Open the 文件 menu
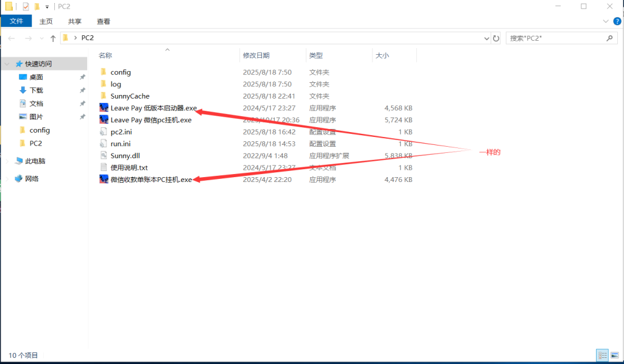Screen dimensions: 624x364 (16, 21)
